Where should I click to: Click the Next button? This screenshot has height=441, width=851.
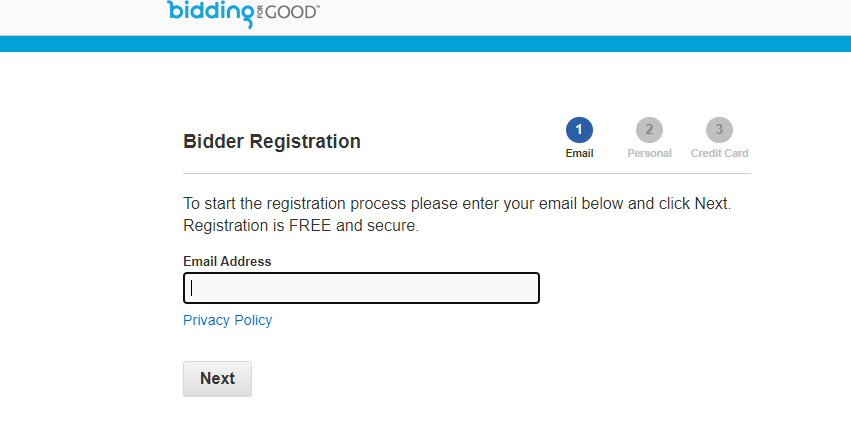click(x=217, y=379)
